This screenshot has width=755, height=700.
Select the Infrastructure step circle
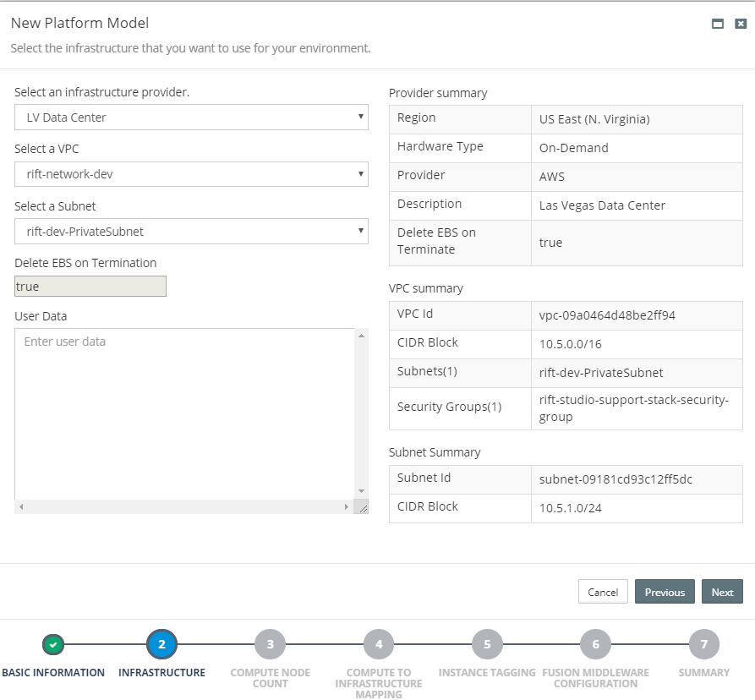(x=161, y=644)
